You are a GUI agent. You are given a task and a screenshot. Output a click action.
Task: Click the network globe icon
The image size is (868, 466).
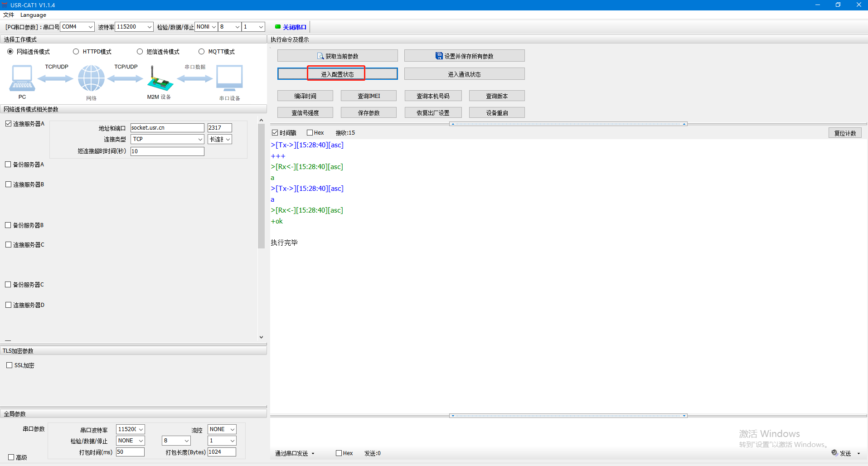click(x=91, y=78)
